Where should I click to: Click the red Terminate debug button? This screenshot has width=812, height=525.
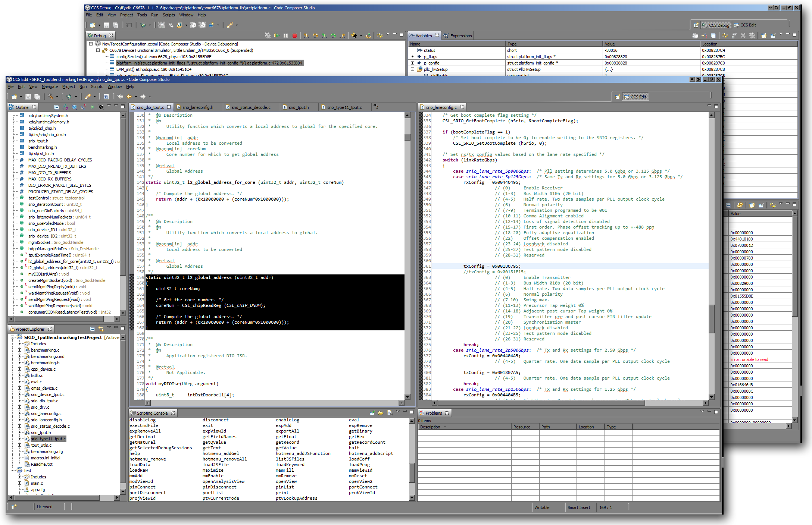pyautogui.click(x=294, y=35)
